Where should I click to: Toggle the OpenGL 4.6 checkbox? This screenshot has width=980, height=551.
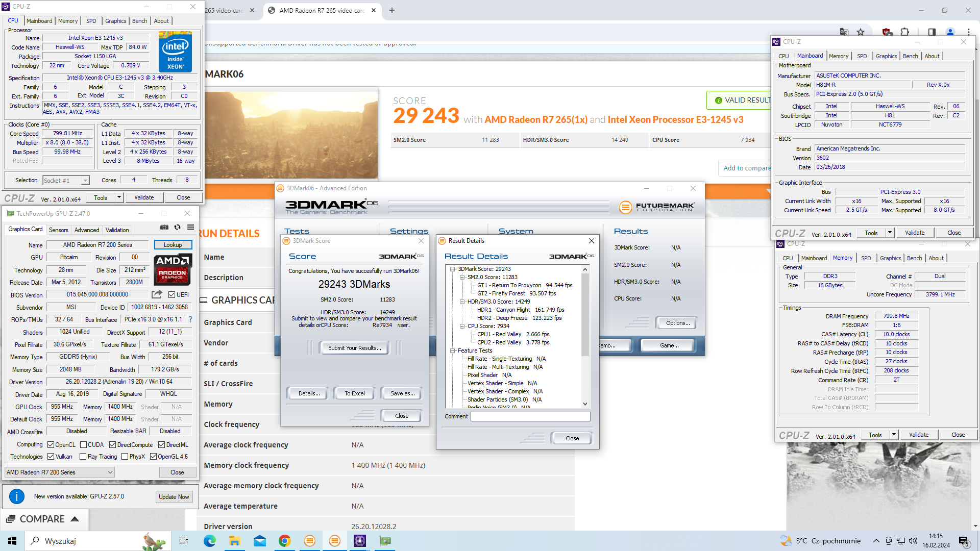click(x=153, y=457)
